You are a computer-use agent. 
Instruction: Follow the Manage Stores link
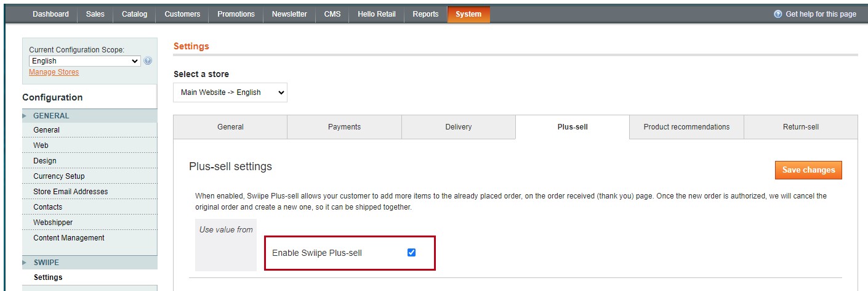point(54,72)
